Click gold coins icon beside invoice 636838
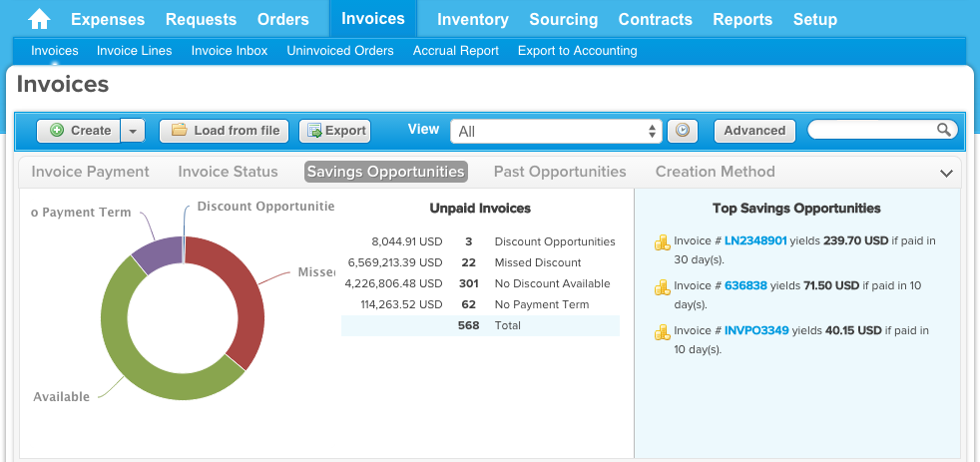Image resolution: width=980 pixels, height=462 pixels. 662,287
